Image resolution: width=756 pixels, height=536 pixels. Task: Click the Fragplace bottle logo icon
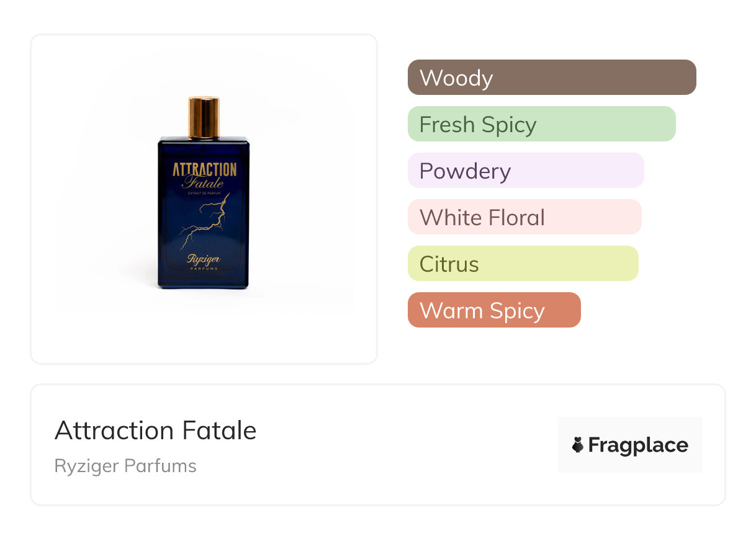tap(578, 445)
